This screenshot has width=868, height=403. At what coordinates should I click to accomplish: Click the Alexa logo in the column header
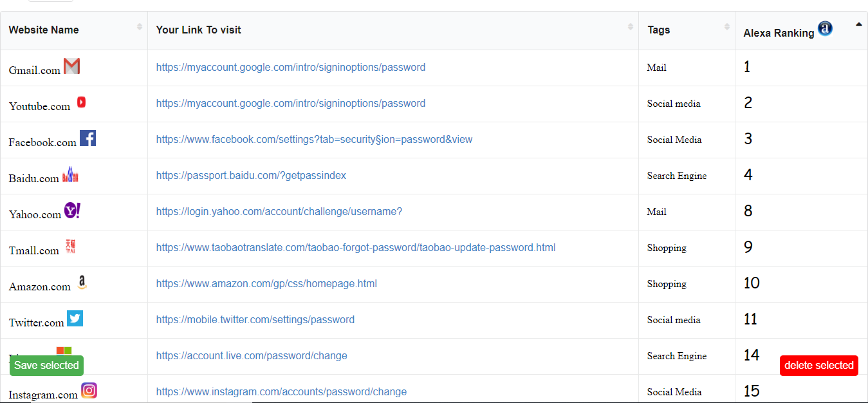825,28
